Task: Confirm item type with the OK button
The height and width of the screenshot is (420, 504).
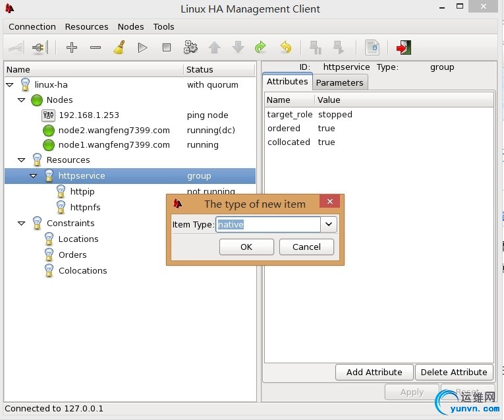Action: click(x=246, y=247)
